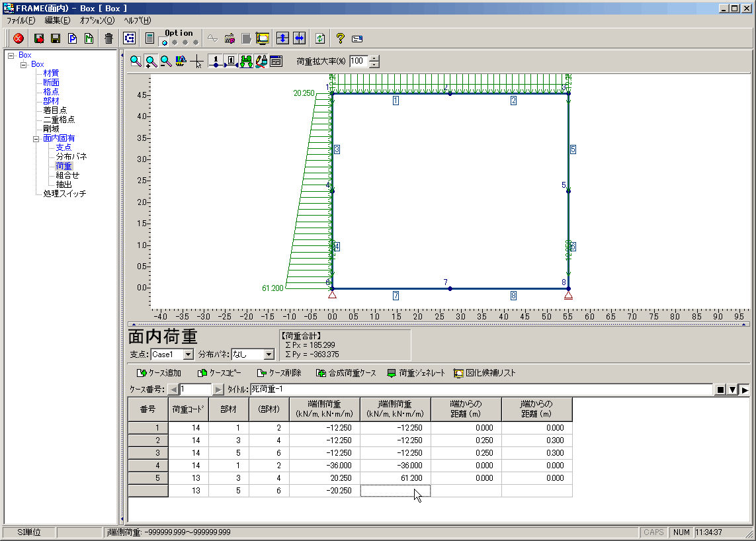Collapse the root Box tree node
The width and height of the screenshot is (756, 541).
click(x=11, y=56)
